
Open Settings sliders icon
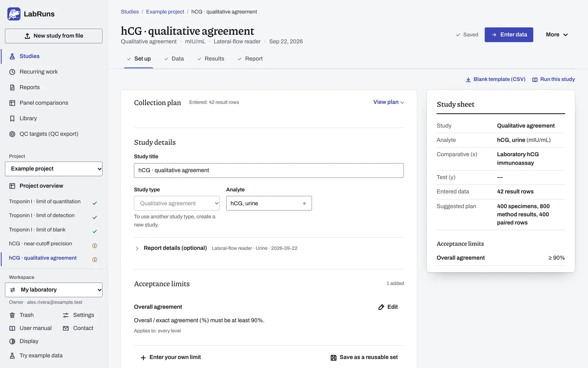66,315
